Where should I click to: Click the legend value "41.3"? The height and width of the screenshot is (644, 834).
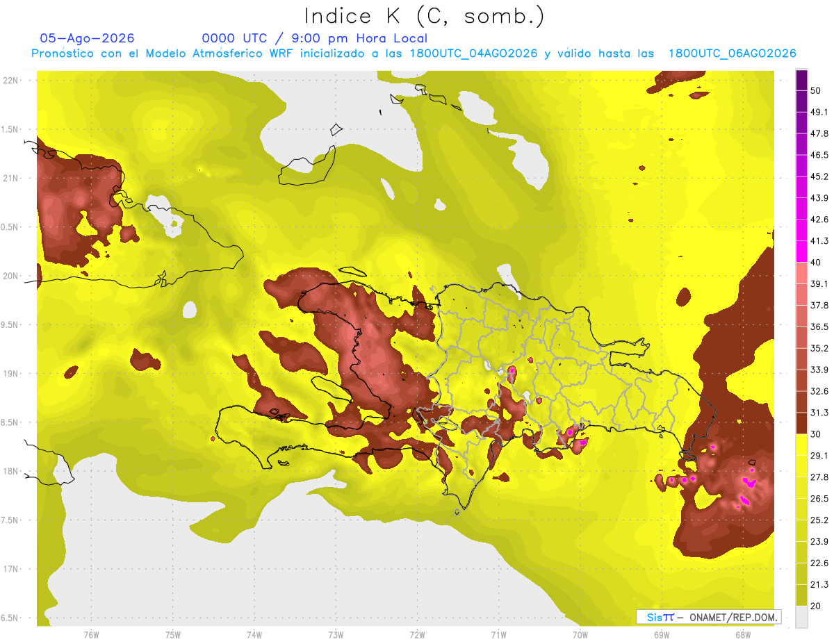click(x=819, y=241)
